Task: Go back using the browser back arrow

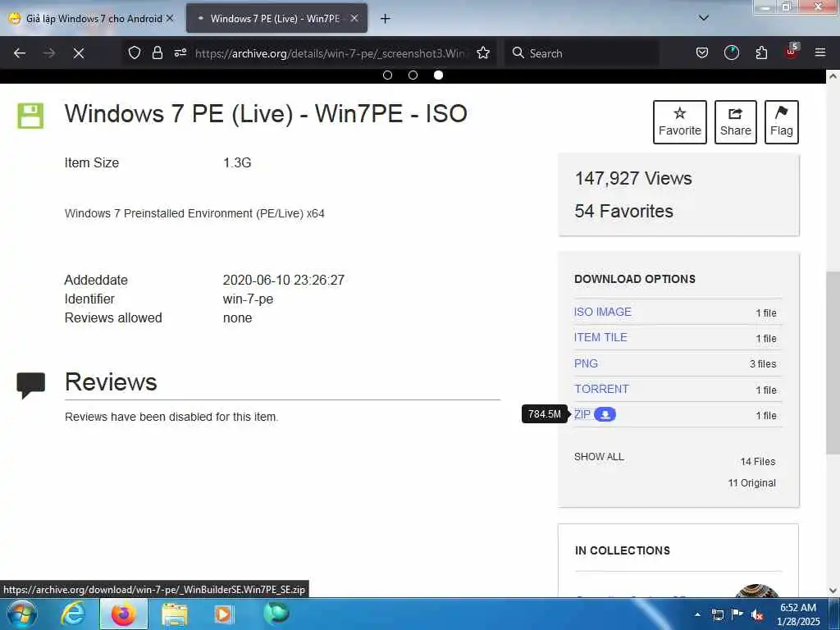Action: click(20, 53)
